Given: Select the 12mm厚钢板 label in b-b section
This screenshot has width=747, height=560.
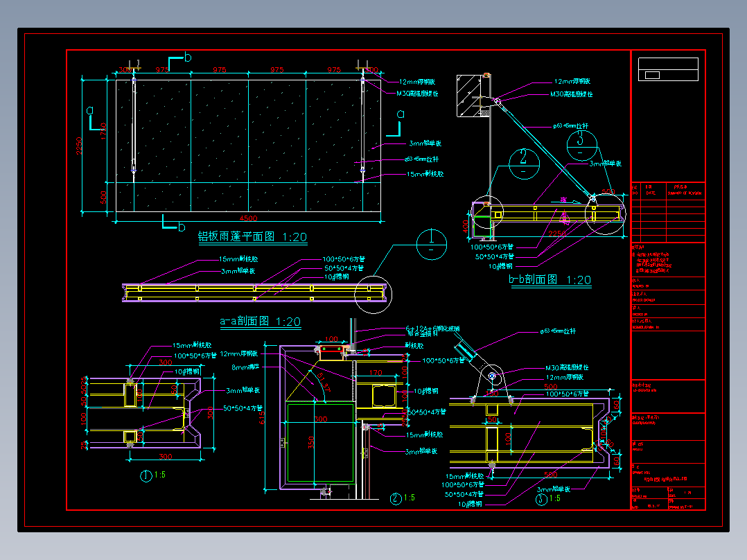Looking at the screenshot, I should click(x=572, y=82).
